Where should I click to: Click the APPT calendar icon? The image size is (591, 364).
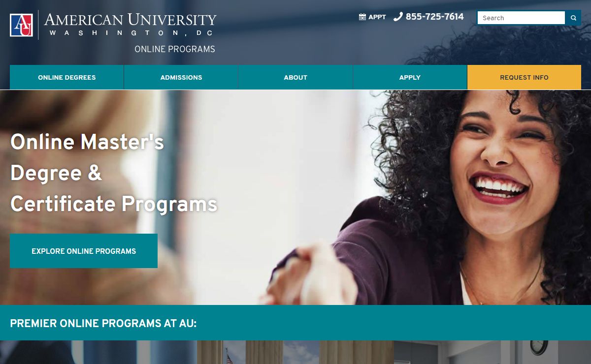pyautogui.click(x=362, y=17)
